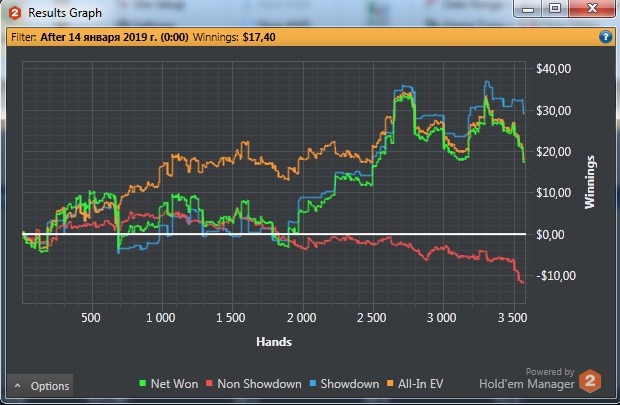Click the 2 000 hands axis label
This screenshot has height=405, width=620.
[x=301, y=318]
